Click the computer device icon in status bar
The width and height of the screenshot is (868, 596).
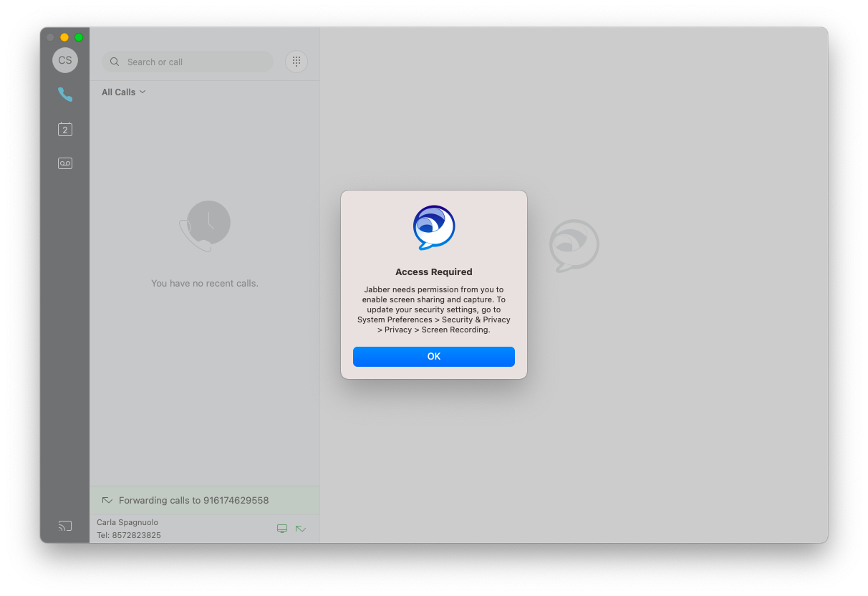282,529
